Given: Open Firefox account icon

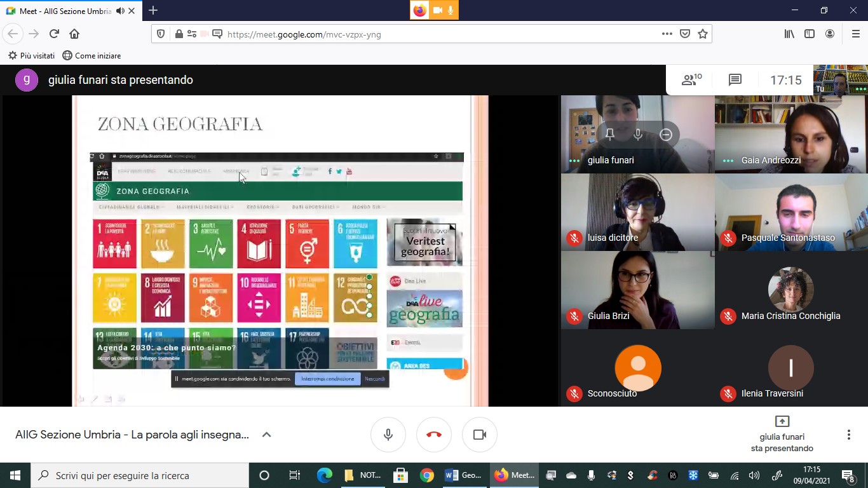Looking at the screenshot, I should (830, 34).
